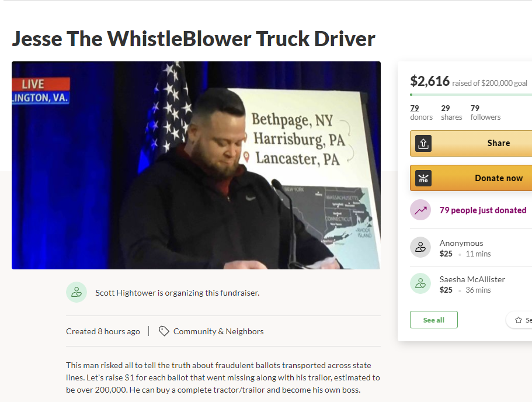Click the Scott Hightower organizer text
532x402 pixels.
tap(178, 293)
